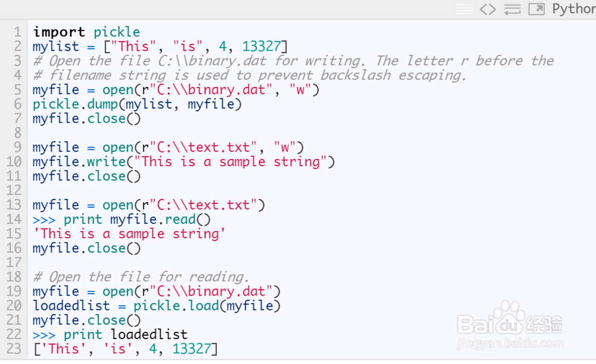Click the 'import pickle' line
This screenshot has width=596, height=364.
pos(86,32)
